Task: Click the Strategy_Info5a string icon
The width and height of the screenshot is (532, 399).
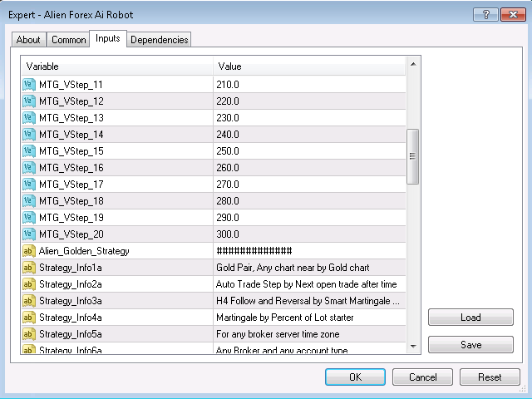Action: click(29, 333)
